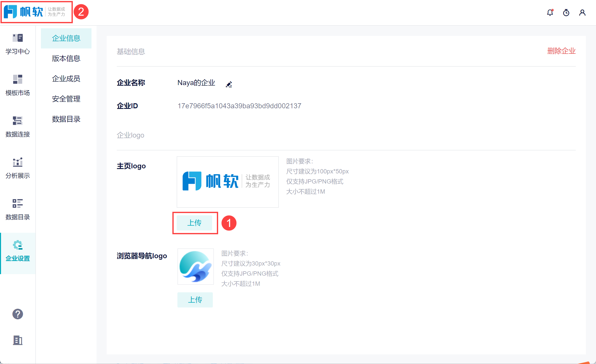Edit enterprise name with pencil icon
Viewport: 596px width, 364px height.
(229, 84)
